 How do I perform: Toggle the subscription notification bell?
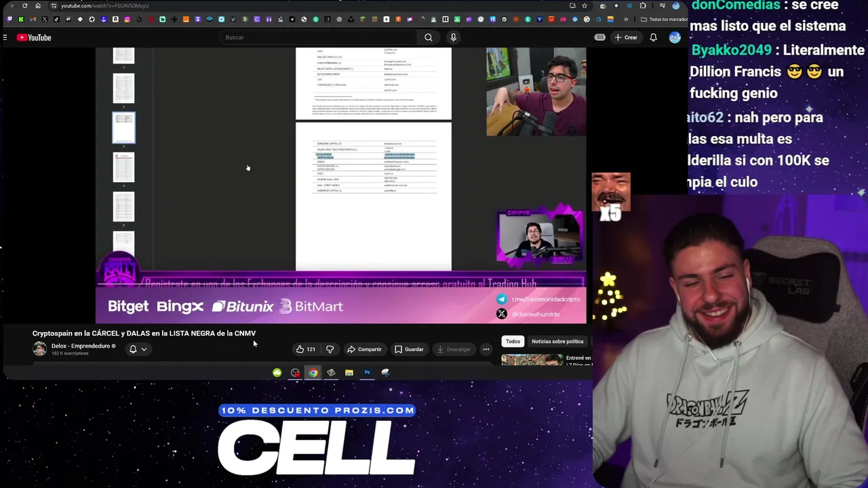(x=133, y=349)
